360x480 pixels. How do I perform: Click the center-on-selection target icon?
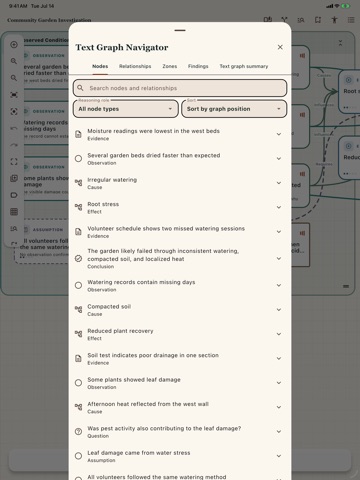14,111
